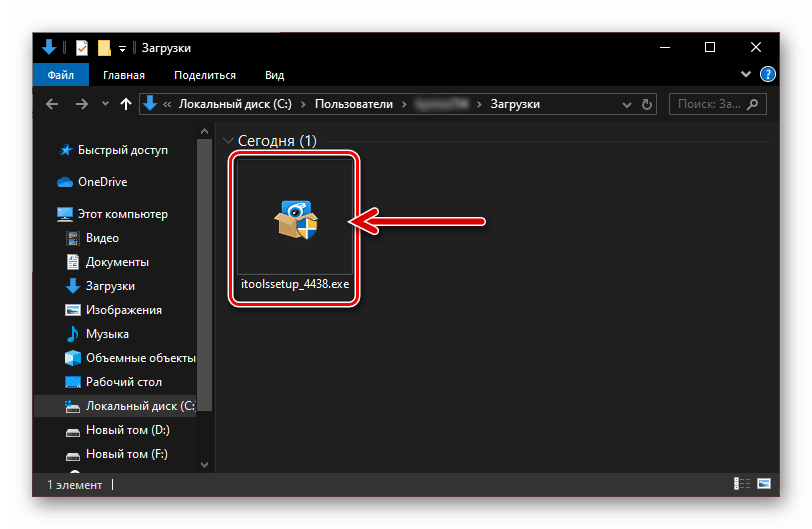Click Загрузки breadcrumb in the address bar
Viewport: 812px width, 529px height.
click(x=515, y=104)
